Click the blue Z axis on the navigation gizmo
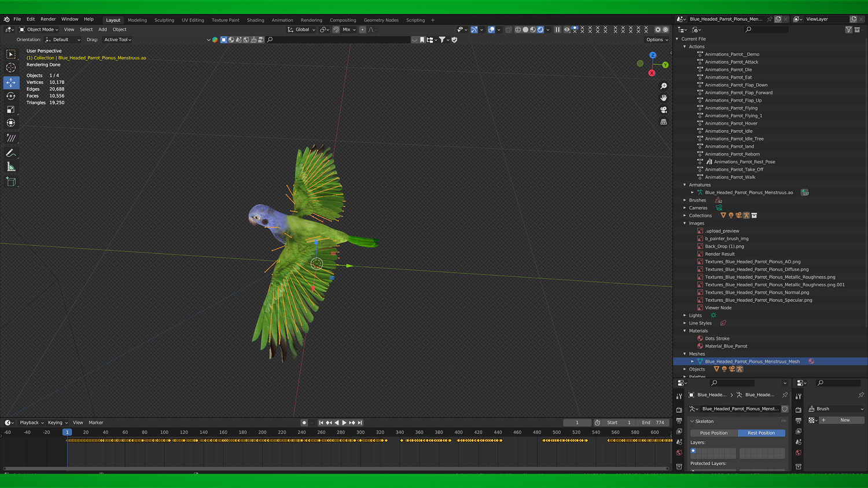 pos(653,56)
